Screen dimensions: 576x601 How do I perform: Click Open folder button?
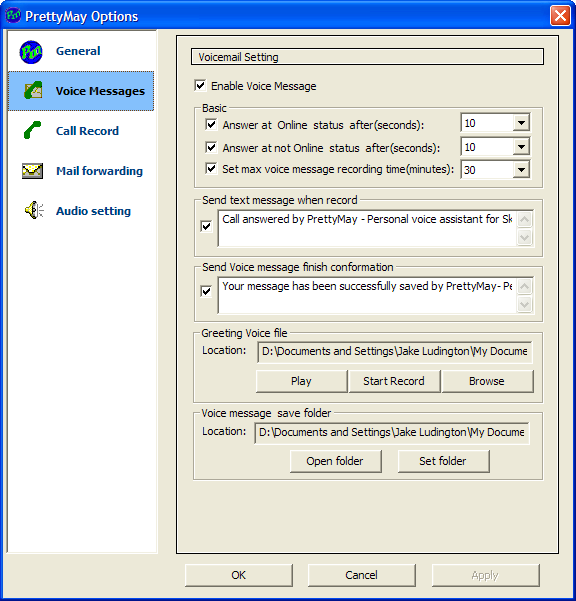click(335, 461)
